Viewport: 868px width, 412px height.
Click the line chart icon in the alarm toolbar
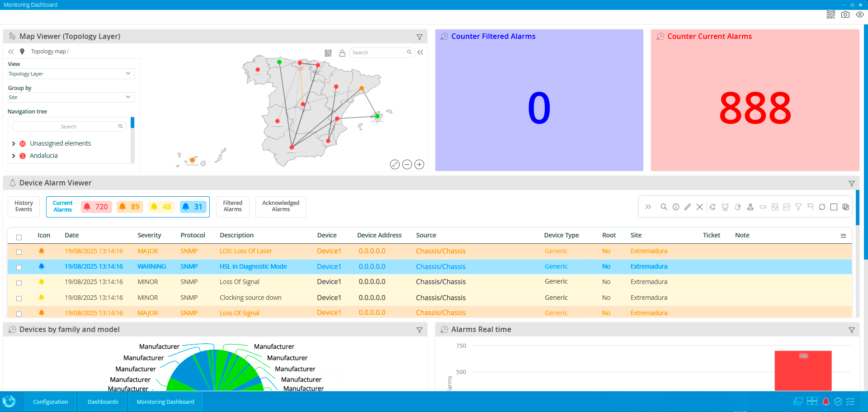pyautogui.click(x=775, y=207)
